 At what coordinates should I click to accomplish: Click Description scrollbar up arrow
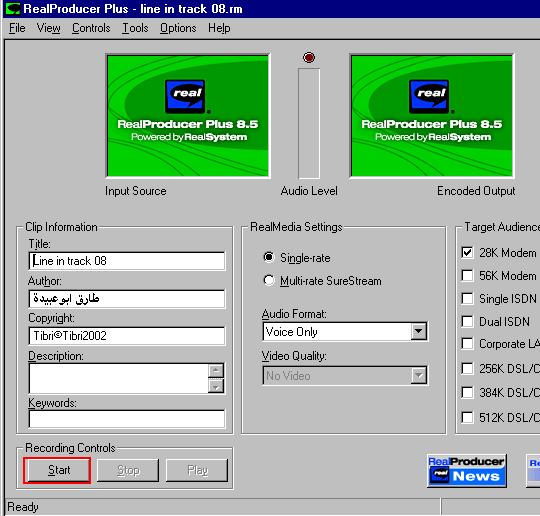coord(216,371)
